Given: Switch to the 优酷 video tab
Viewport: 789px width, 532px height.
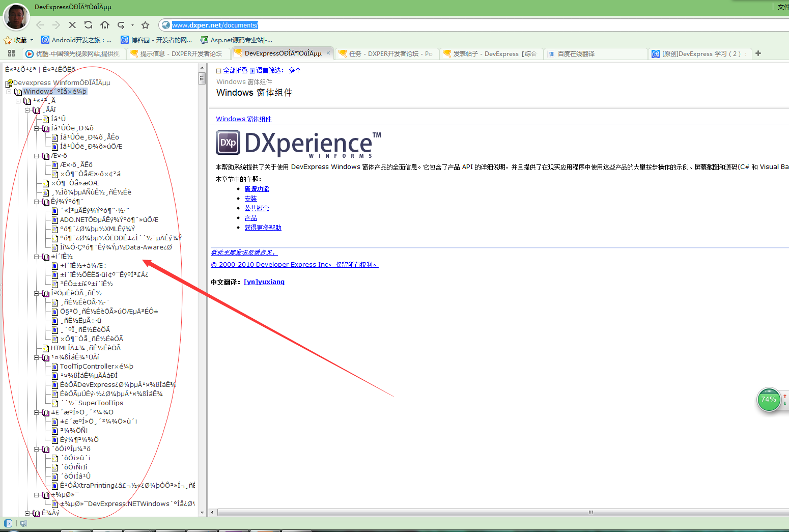Looking at the screenshot, I should tap(73, 53).
